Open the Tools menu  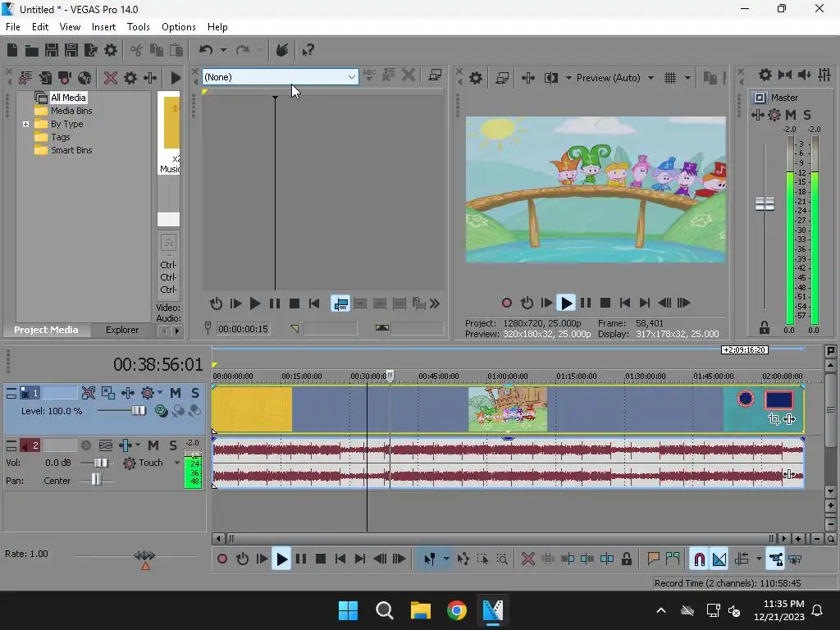(x=138, y=27)
